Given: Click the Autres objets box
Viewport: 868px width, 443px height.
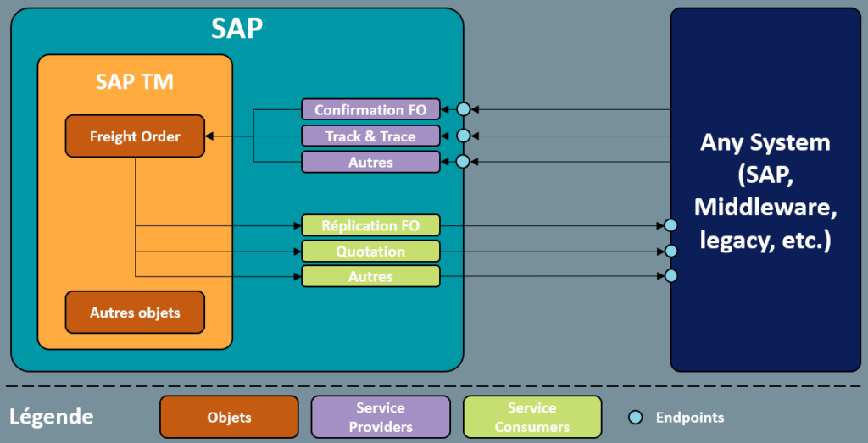Looking at the screenshot, I should [135, 312].
